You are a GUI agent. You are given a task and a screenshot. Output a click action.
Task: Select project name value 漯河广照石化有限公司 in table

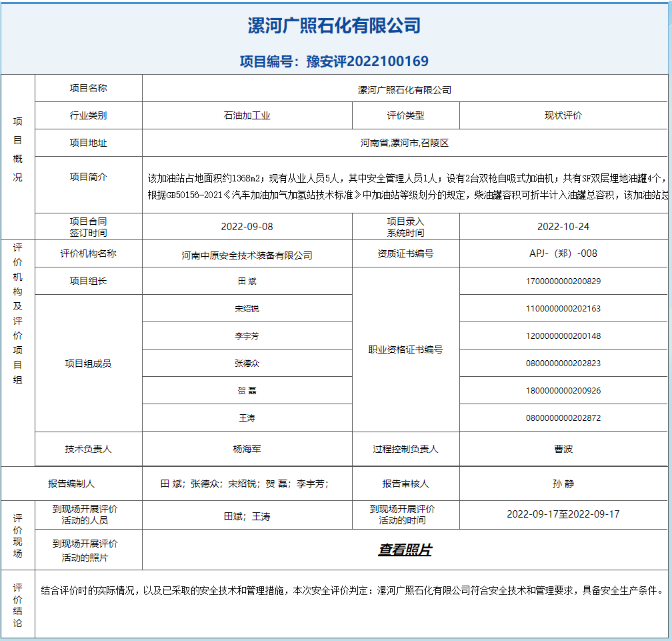point(405,90)
